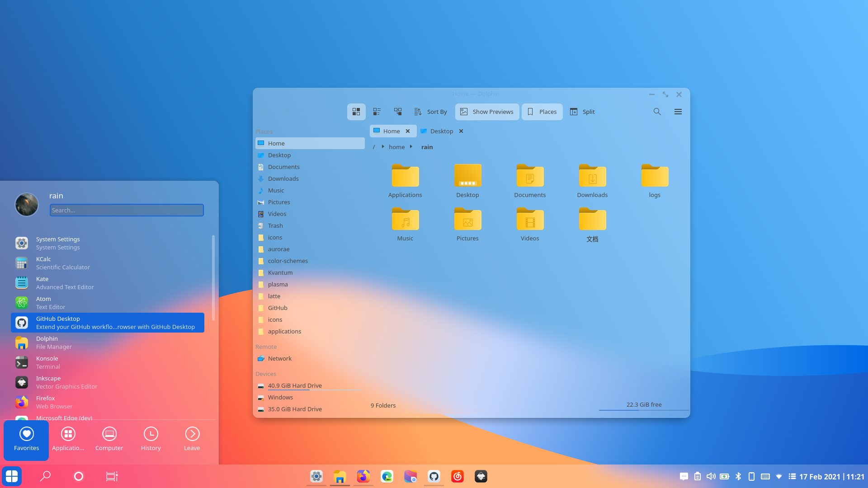The width and height of the screenshot is (868, 488).
Task: Click the launcher favorites scrollbar
Action: pyautogui.click(x=213, y=277)
